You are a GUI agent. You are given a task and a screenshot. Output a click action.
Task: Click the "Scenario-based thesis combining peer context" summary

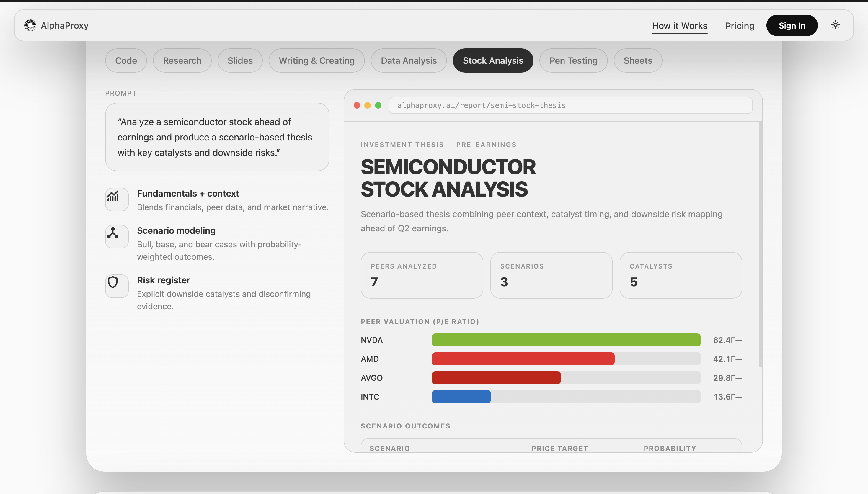(x=541, y=221)
